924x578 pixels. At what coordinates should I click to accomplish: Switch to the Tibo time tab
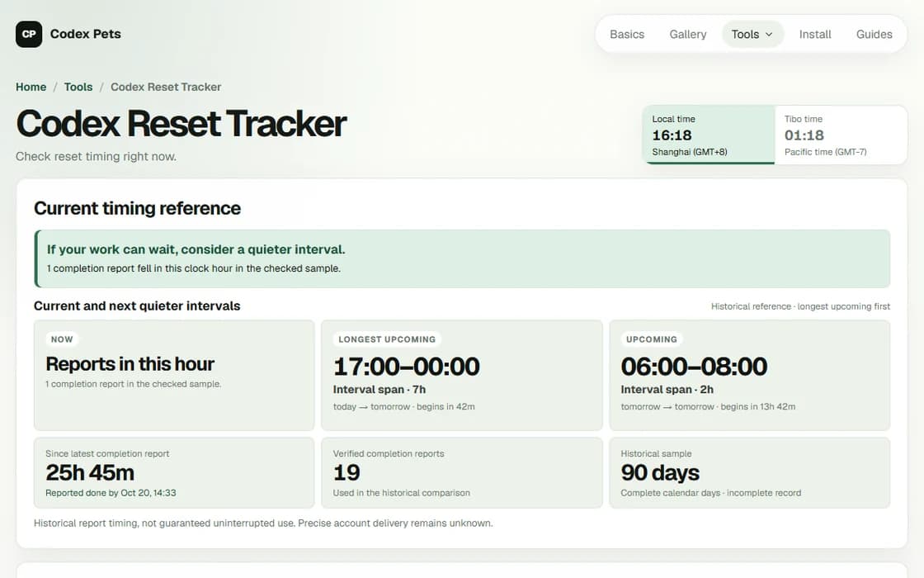(841, 135)
